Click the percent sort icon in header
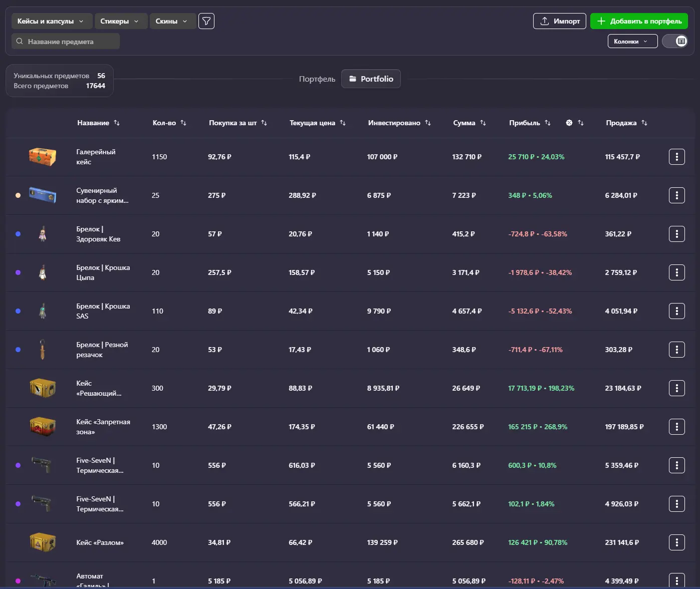700x589 pixels. tap(569, 123)
